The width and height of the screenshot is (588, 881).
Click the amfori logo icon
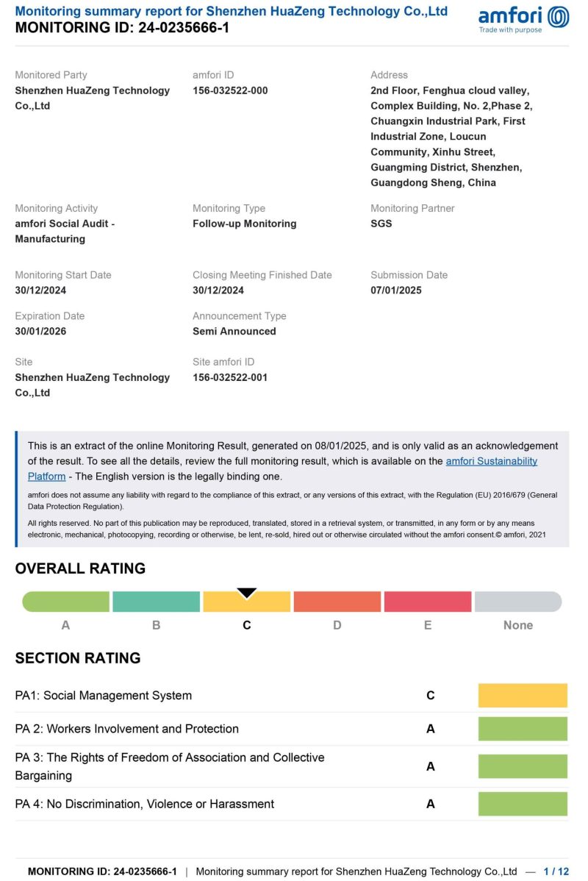tap(558, 17)
